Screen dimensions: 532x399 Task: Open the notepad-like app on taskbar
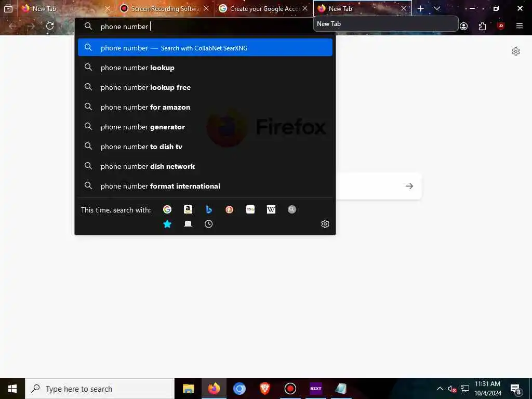341,389
